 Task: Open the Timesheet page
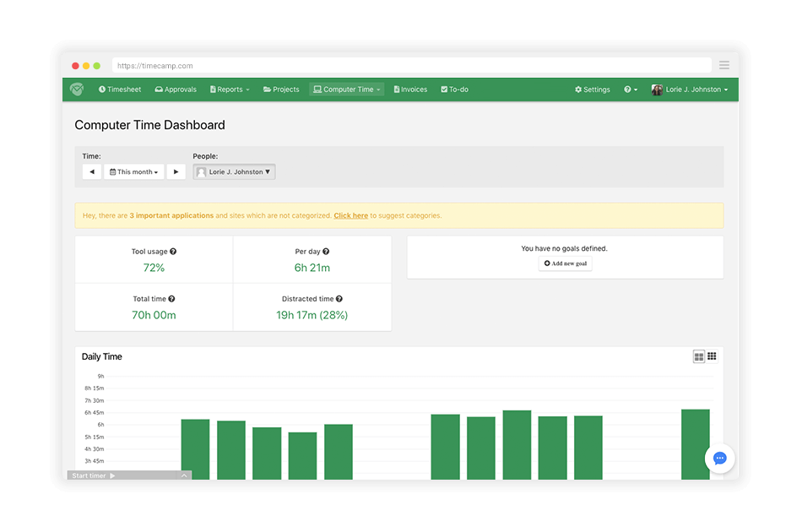pos(120,90)
